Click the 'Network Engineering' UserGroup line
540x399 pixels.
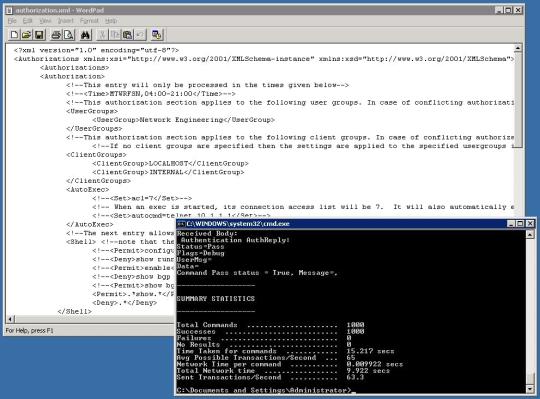pyautogui.click(x=184, y=120)
